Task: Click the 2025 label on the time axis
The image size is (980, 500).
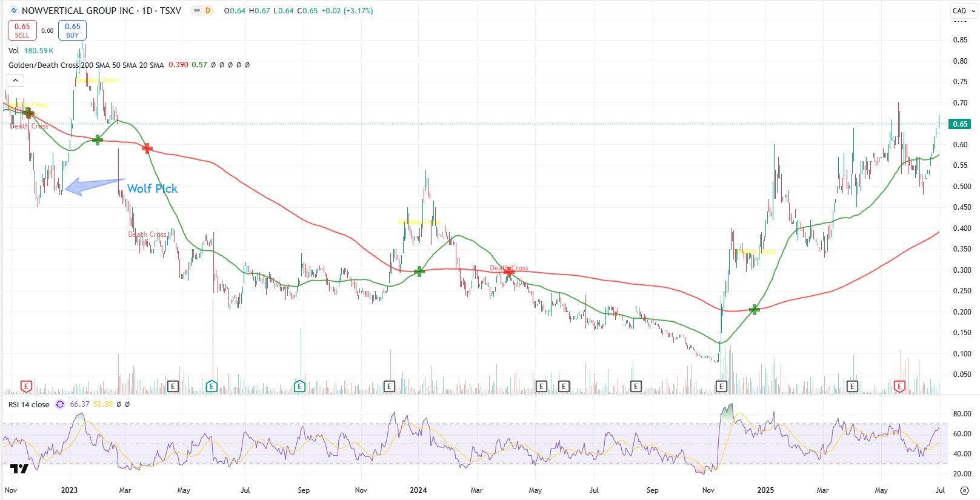Action: pos(765,490)
